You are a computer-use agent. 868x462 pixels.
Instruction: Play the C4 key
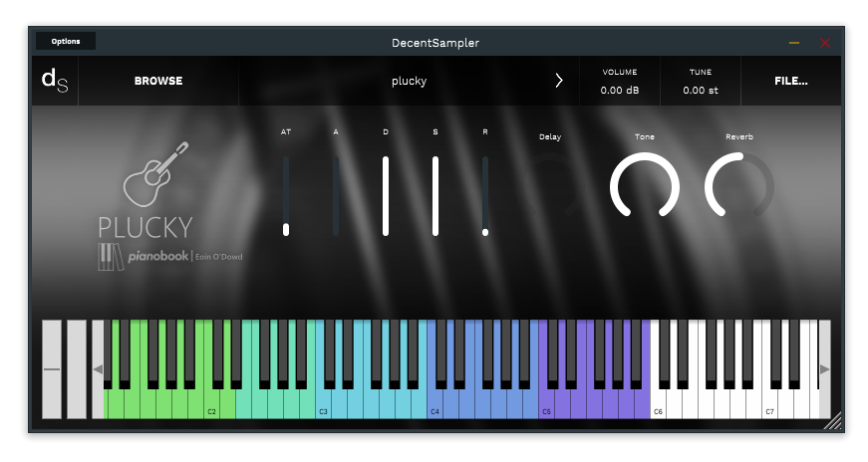coord(434,404)
